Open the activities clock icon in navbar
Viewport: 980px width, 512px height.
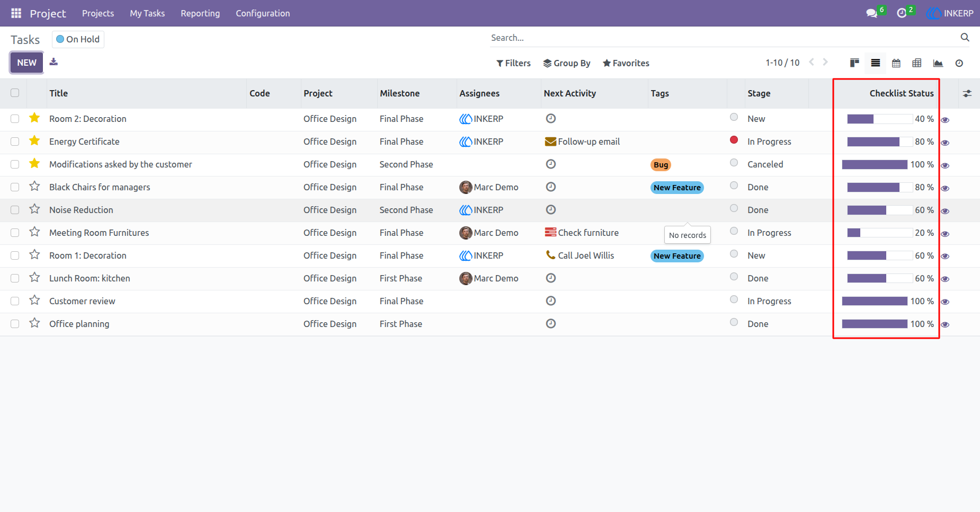tap(902, 13)
